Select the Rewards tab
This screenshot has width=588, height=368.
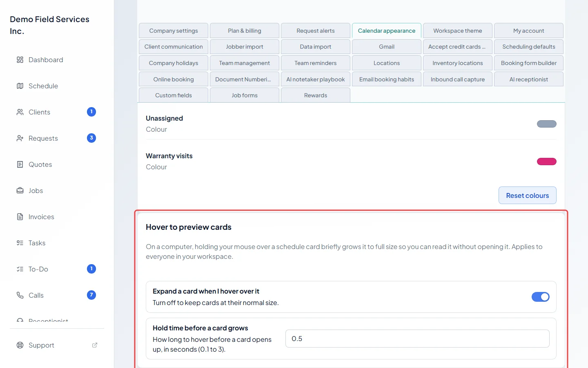(316, 95)
